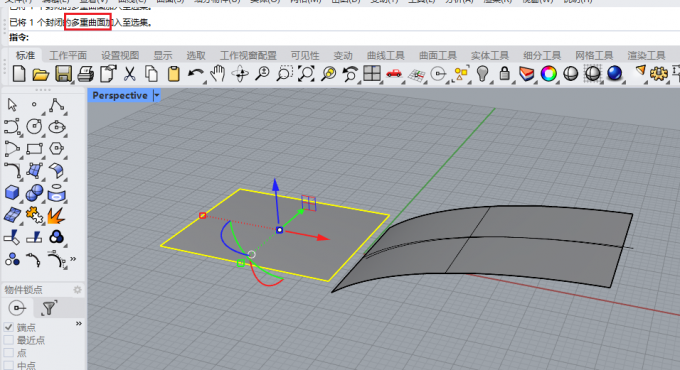Select the Rotate view tool

(240, 74)
